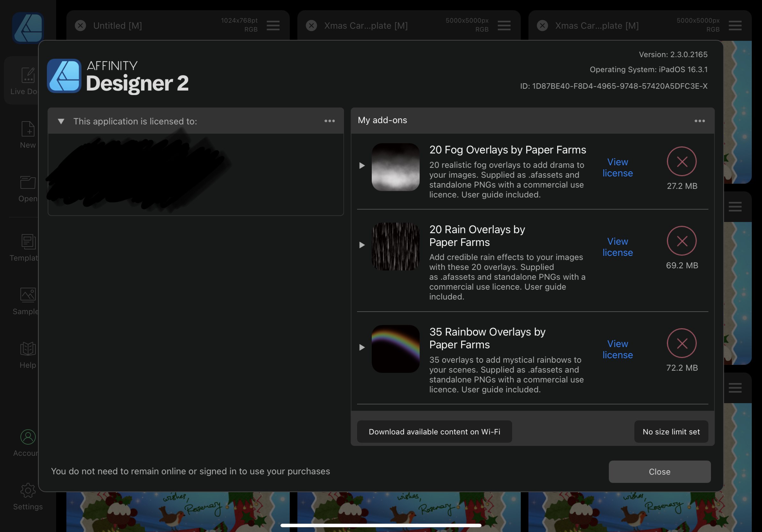The height and width of the screenshot is (532, 762).
Task: View license for 20 Rain Overlays
Action: pos(618,247)
